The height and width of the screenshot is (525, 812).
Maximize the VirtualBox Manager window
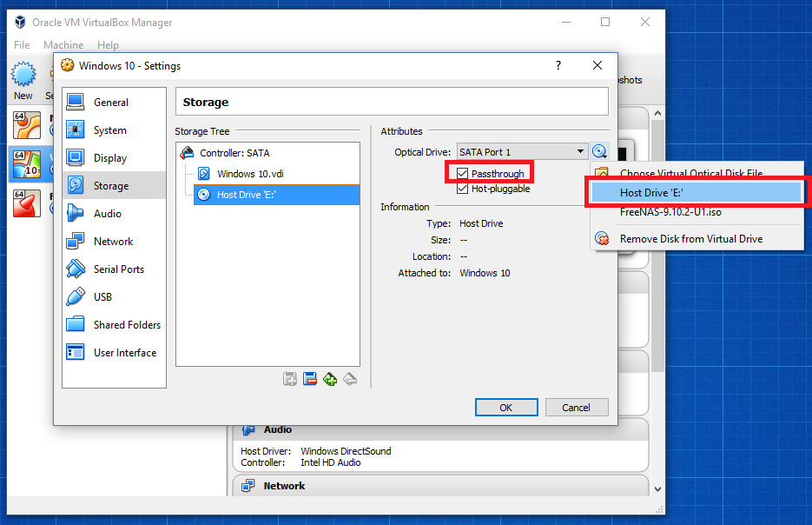(605, 22)
